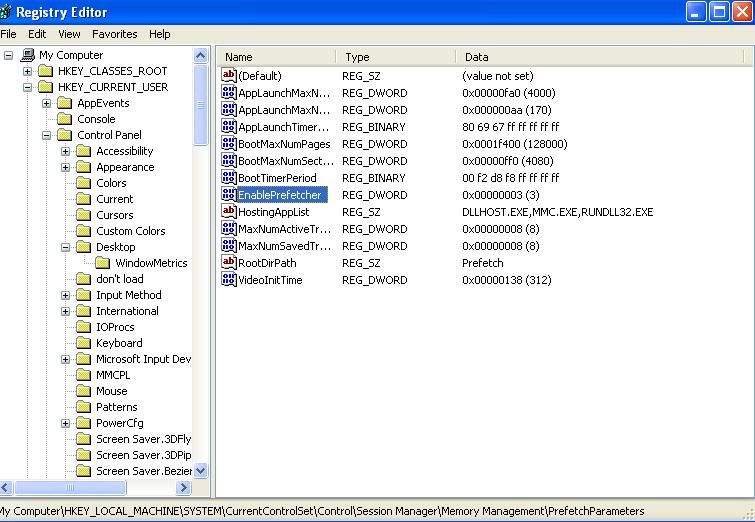Click the HKEY_CURRENT_USER folder icon
The width and height of the screenshot is (755, 522).
click(46, 87)
